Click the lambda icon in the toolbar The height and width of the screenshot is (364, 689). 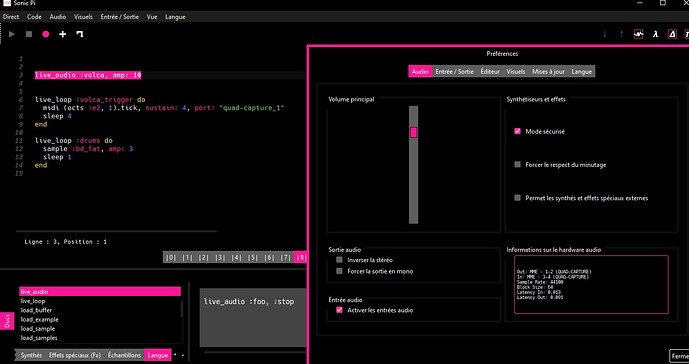point(655,34)
